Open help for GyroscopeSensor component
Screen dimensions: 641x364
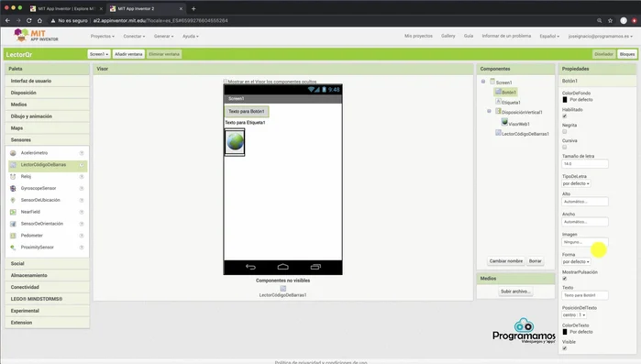click(x=82, y=188)
